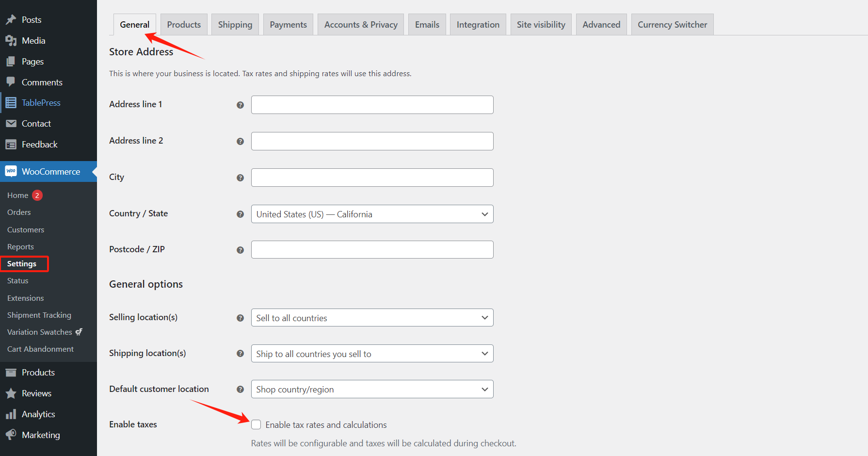The width and height of the screenshot is (868, 456).
Task: Open the Payments settings tab
Action: point(288,25)
